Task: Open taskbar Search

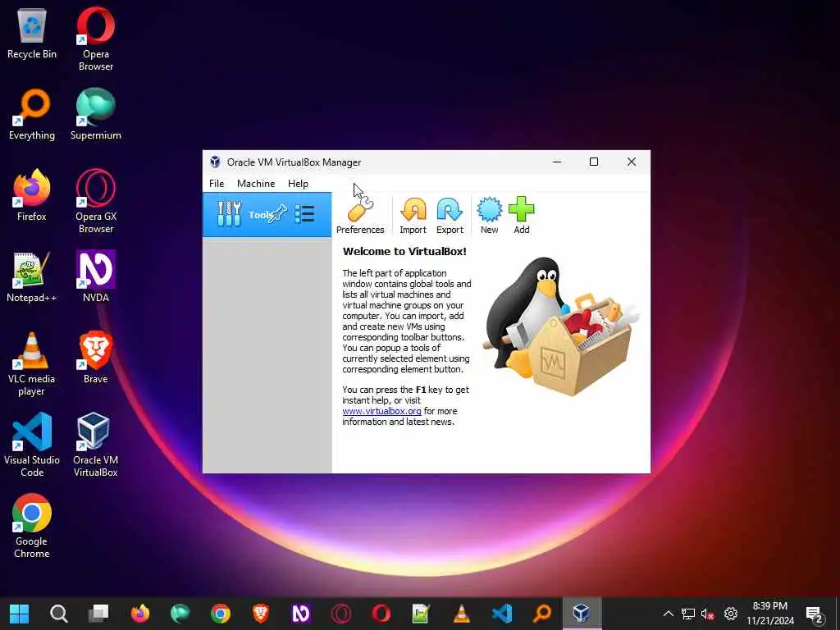Action: tap(59, 614)
